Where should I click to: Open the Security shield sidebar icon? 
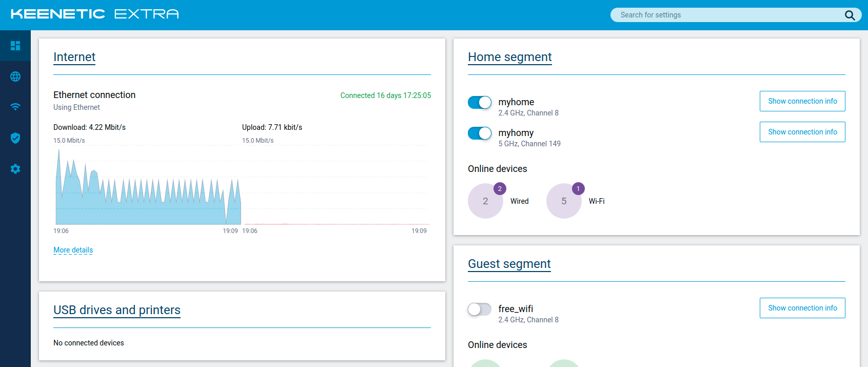(15, 138)
